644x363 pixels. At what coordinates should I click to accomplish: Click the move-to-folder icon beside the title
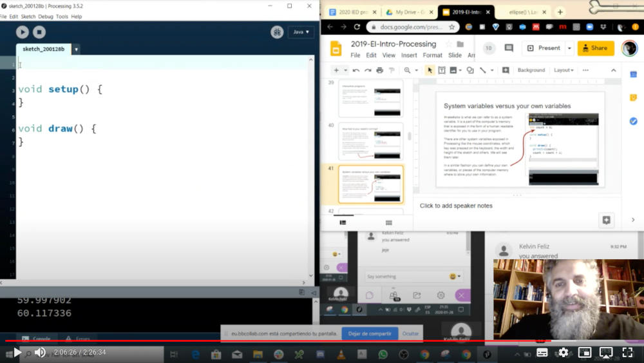(460, 44)
